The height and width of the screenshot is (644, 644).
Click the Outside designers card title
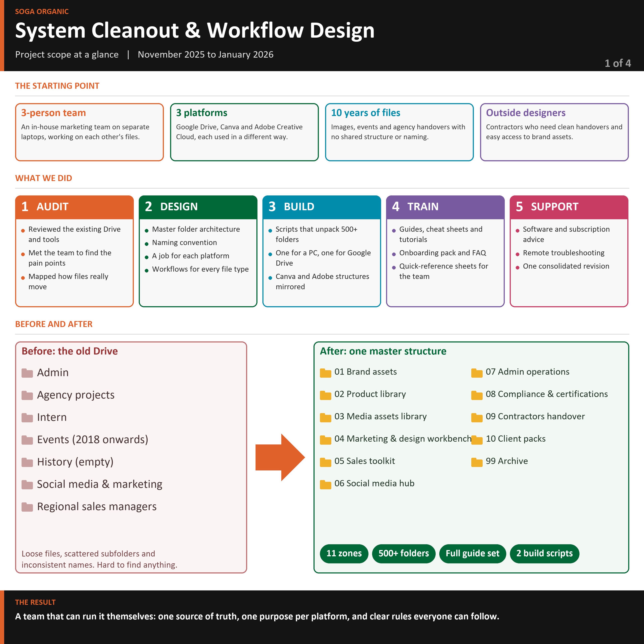526,113
